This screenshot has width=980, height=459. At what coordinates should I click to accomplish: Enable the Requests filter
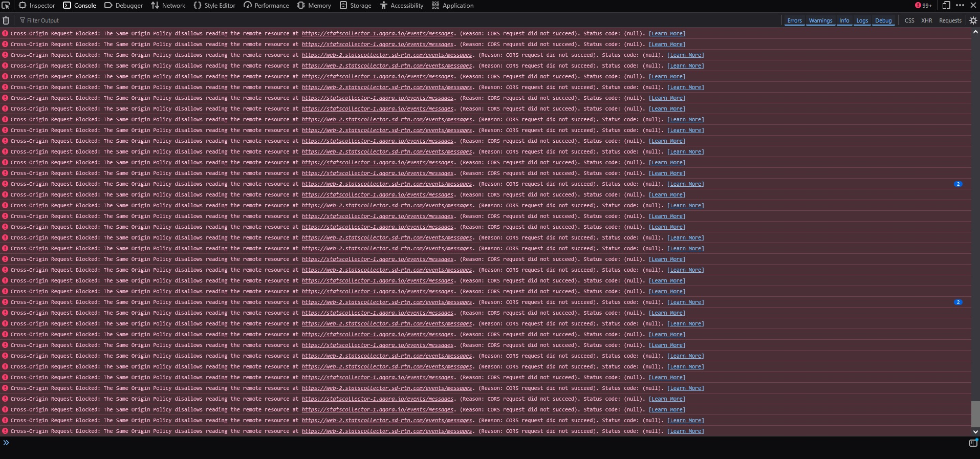(x=950, y=20)
